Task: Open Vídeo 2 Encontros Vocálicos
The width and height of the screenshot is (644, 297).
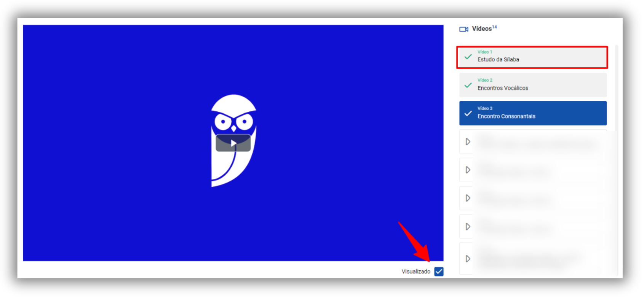Action: pyautogui.click(x=533, y=85)
